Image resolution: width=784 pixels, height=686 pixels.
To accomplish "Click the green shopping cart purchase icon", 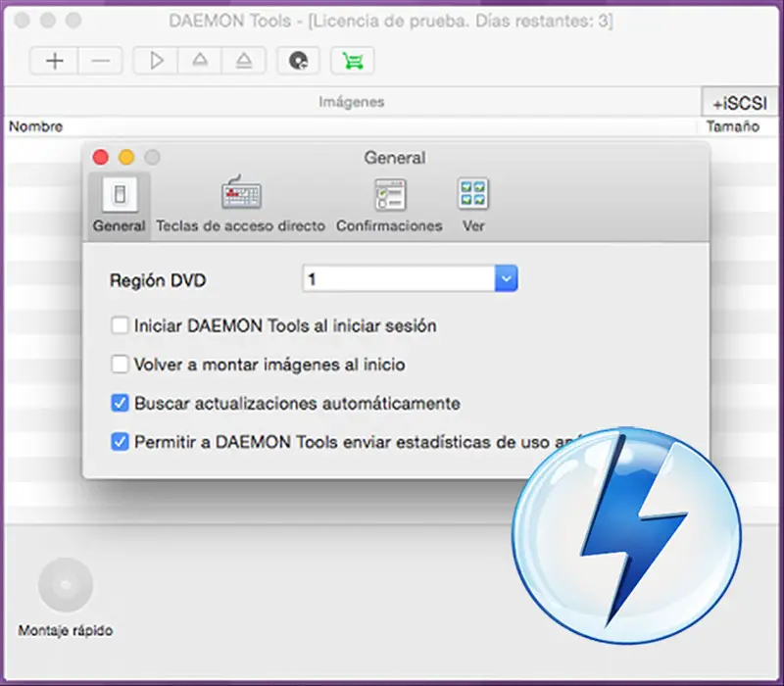I will click(353, 61).
